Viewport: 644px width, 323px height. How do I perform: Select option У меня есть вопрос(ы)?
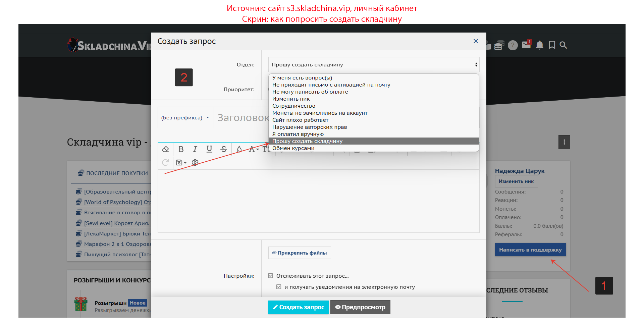click(374, 77)
